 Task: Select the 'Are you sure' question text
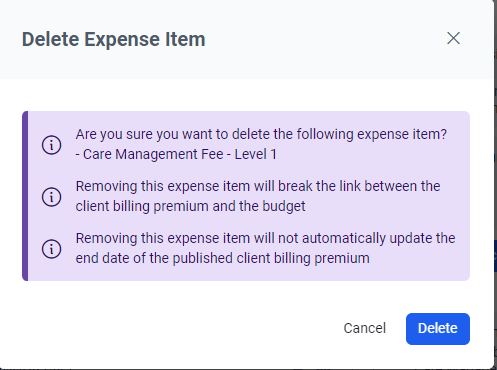(261, 134)
